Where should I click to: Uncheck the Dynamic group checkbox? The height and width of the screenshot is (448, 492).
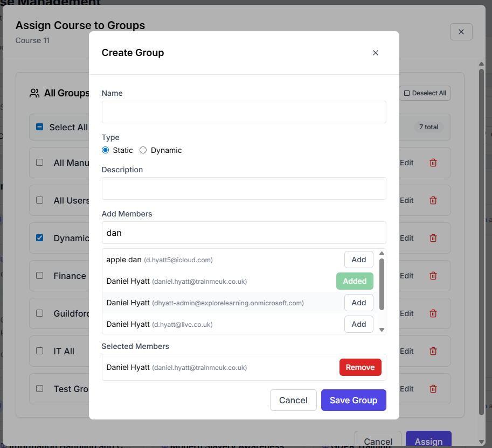tap(39, 238)
